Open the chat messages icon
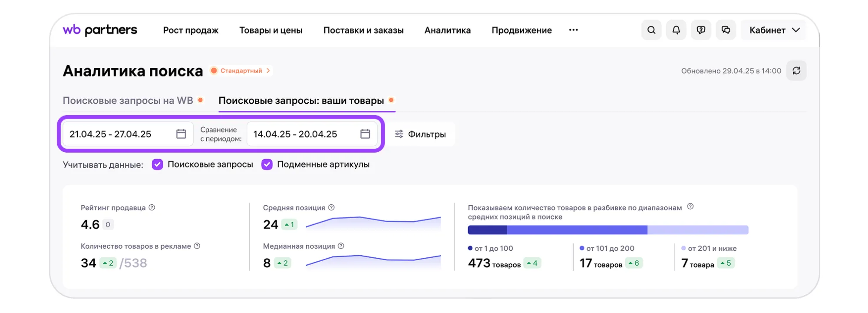This screenshot has width=868, height=313. click(x=726, y=30)
